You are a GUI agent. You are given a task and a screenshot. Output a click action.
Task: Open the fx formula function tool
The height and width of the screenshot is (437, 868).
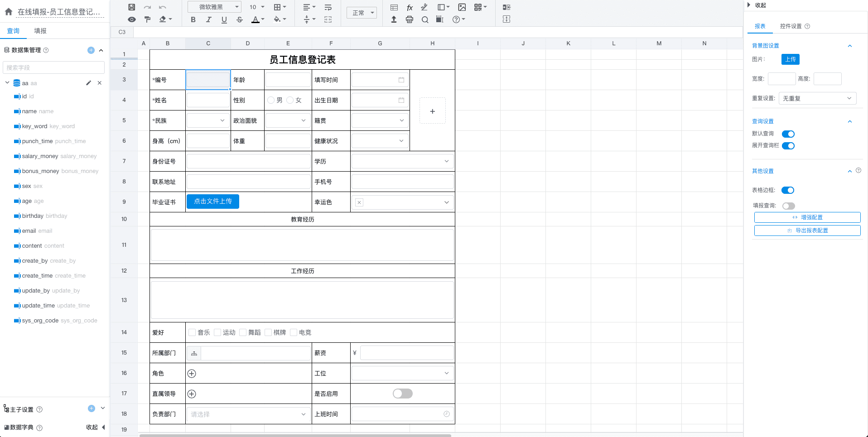(410, 7)
